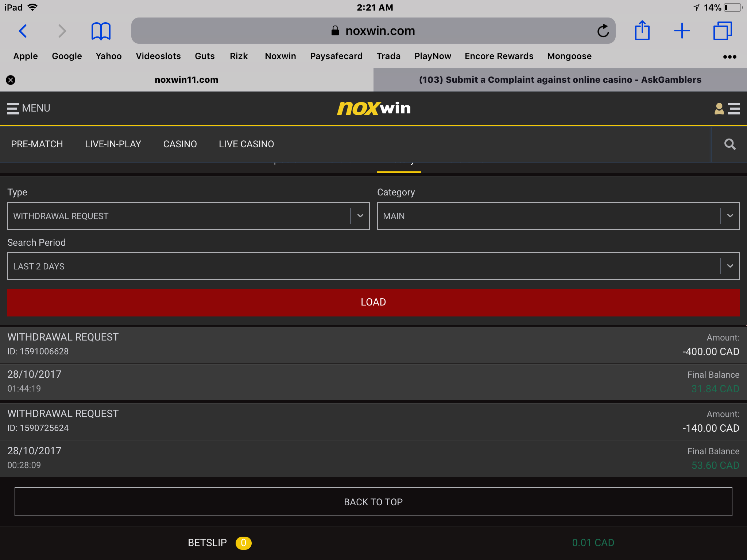Go to CASINO section
Viewport: 747px width, 560px height.
click(180, 144)
